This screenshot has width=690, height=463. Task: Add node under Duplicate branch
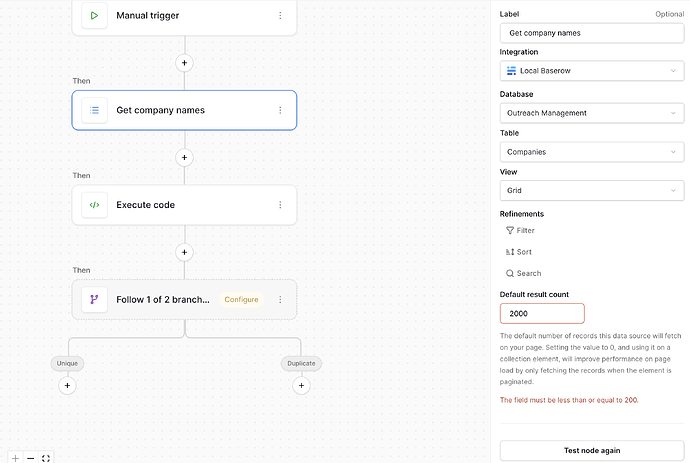point(301,386)
